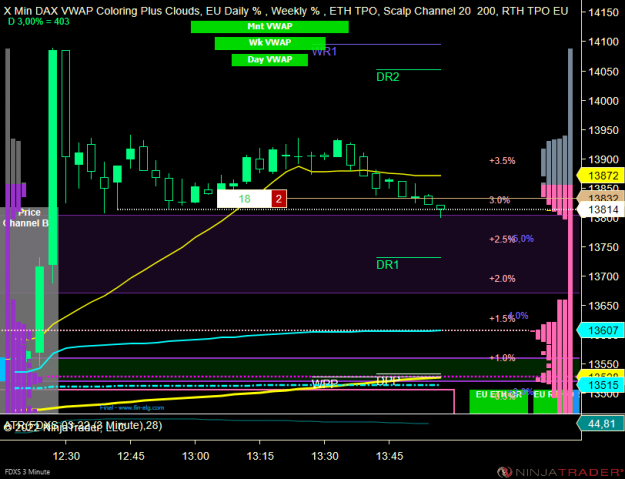This screenshot has width=625, height=479.
Task: Click the 13607 cyan price marker
Action: coord(603,330)
